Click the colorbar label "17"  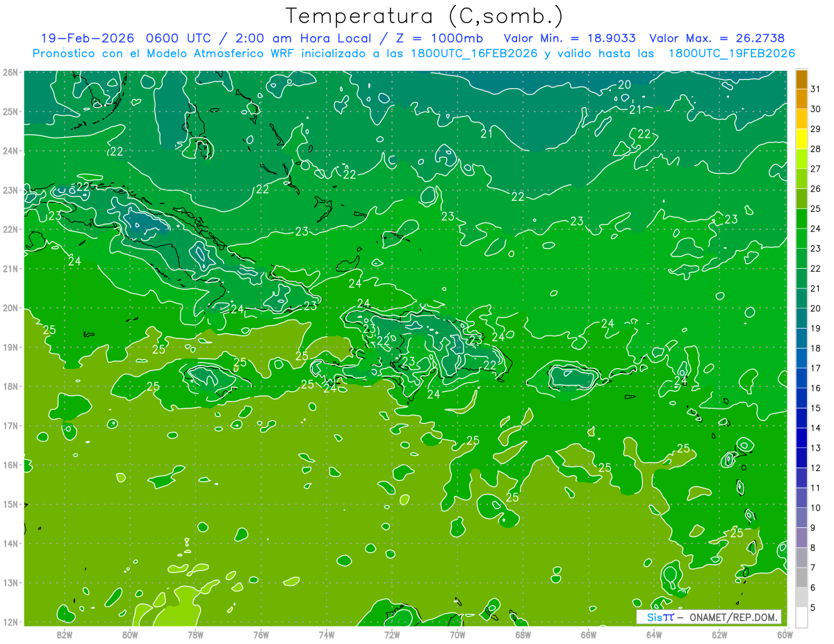[815, 368]
